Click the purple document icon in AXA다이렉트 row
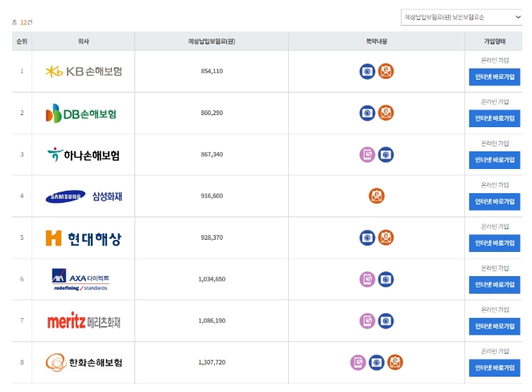 367,279
